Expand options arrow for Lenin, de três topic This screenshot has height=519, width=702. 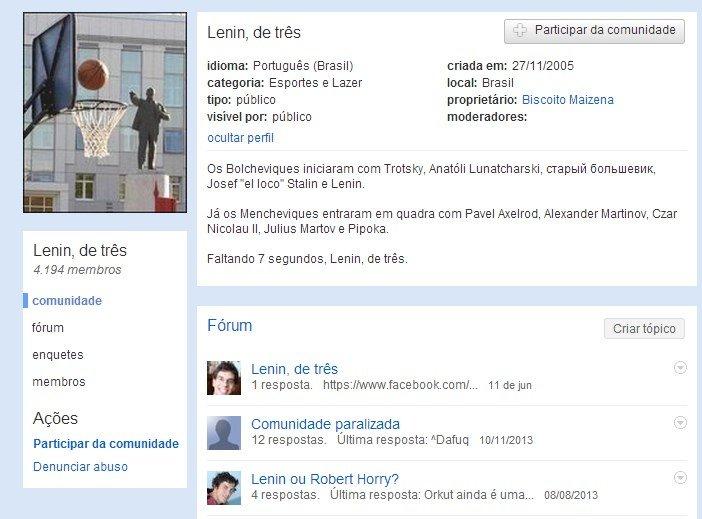pos(680,368)
